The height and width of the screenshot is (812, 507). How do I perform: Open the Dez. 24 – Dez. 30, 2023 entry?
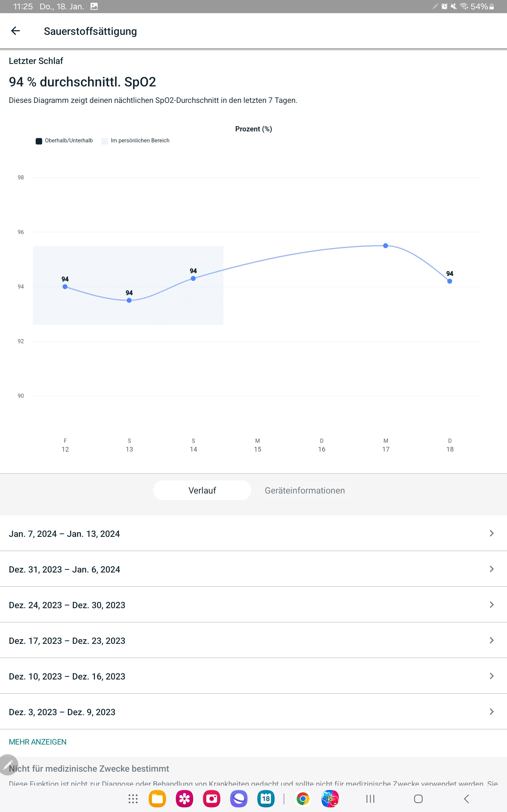[253, 605]
